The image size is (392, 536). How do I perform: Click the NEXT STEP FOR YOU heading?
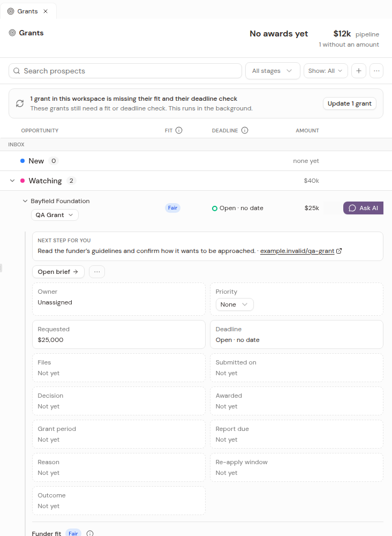click(64, 240)
